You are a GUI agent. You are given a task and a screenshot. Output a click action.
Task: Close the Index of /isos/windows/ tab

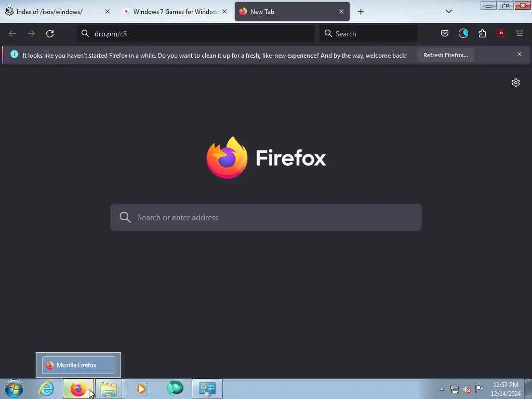coord(108,11)
